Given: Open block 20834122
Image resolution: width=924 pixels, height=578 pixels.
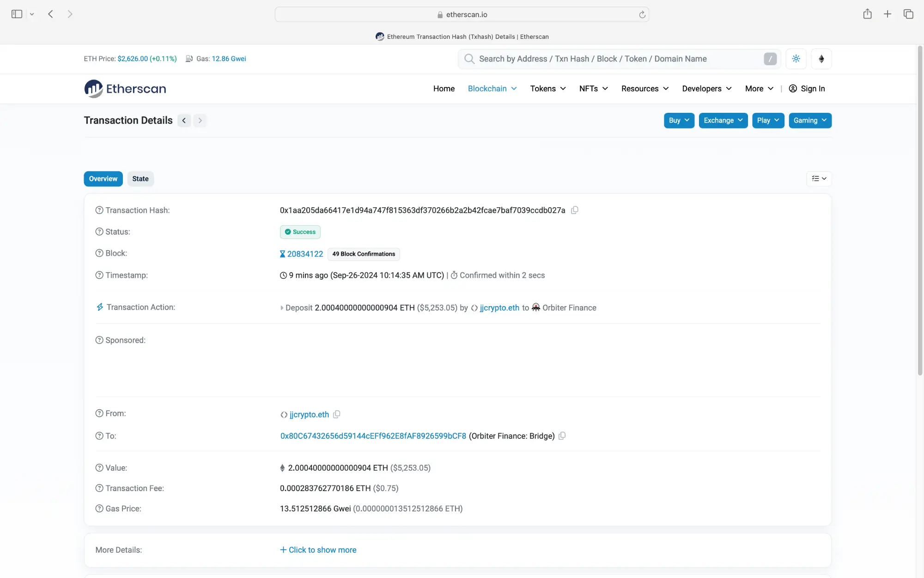Looking at the screenshot, I should coord(305,254).
